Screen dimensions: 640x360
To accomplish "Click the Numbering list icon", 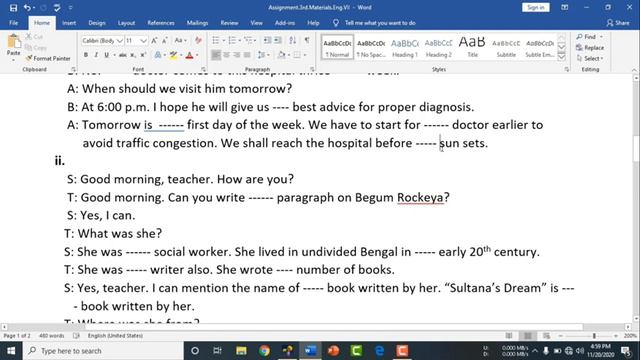I will [x=232, y=40].
